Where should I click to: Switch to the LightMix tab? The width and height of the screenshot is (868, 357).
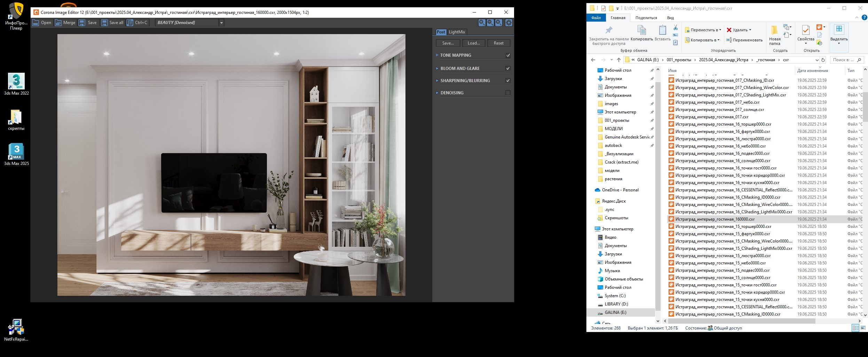(457, 32)
